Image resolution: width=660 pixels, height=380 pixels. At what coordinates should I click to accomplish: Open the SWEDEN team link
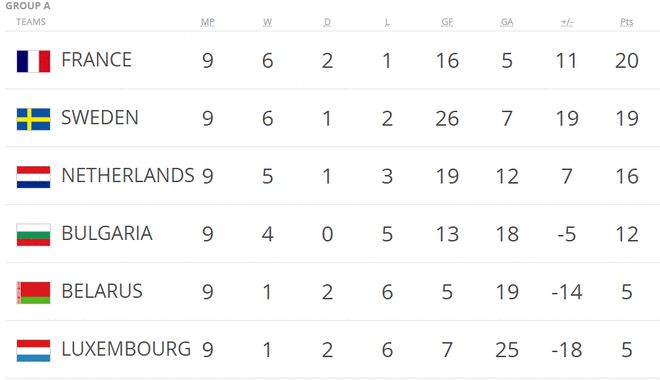pyautogui.click(x=100, y=117)
